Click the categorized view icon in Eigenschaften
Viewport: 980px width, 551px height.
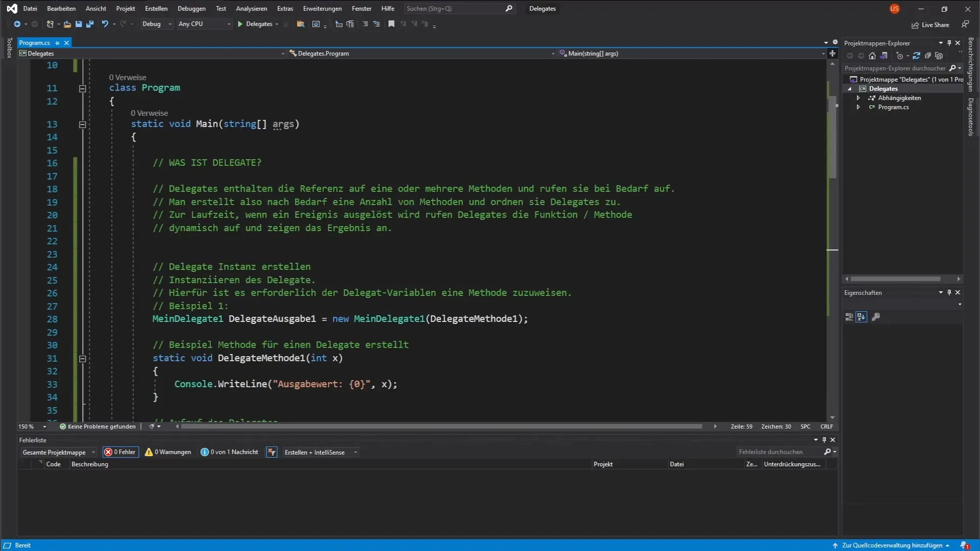[x=849, y=317]
